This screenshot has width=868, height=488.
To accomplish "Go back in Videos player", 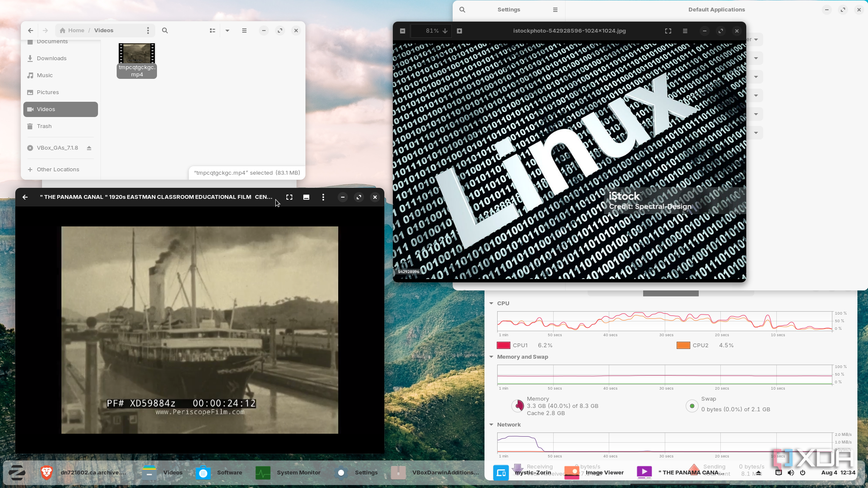I will pos(25,197).
